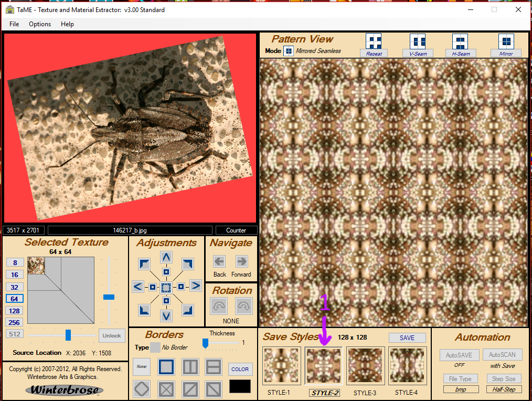Image resolution: width=532 pixels, height=401 pixels.
Task: Click the horizontal source location slider
Action: coord(68,335)
